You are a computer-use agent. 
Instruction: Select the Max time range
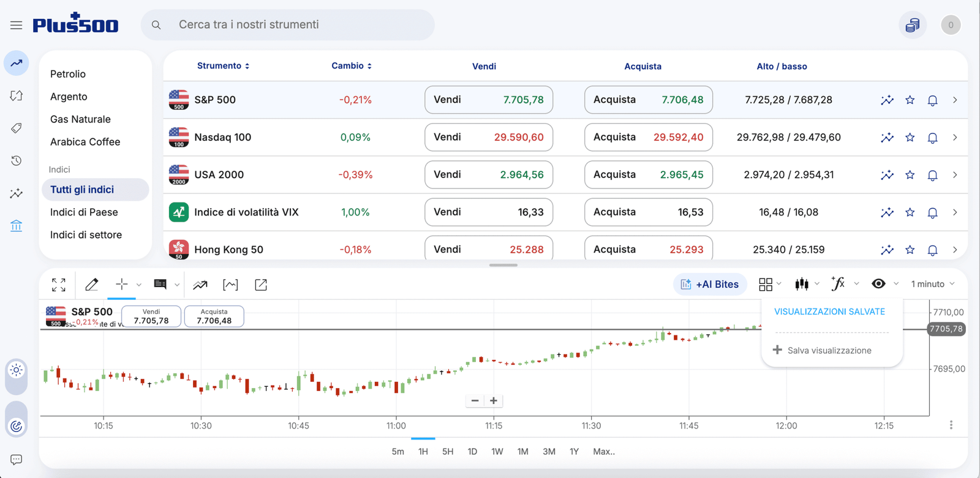tap(604, 452)
